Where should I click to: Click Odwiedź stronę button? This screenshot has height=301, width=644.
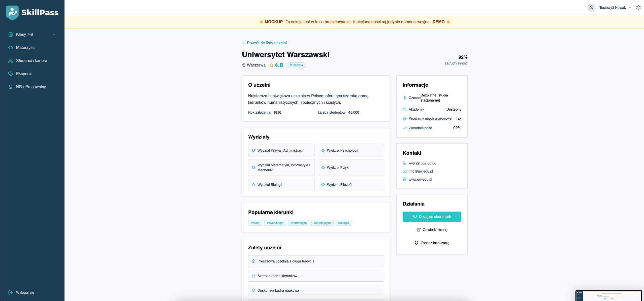(432, 230)
